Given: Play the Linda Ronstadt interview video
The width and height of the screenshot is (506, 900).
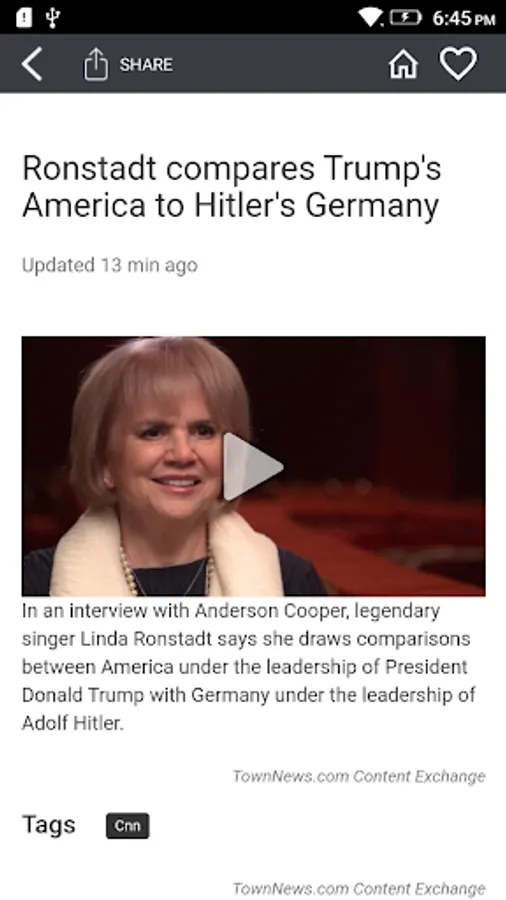Looking at the screenshot, I should pos(252,467).
